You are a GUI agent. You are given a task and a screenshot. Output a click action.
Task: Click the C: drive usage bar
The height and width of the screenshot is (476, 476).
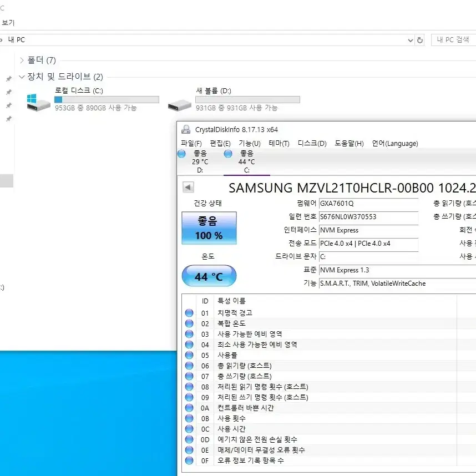107,99
